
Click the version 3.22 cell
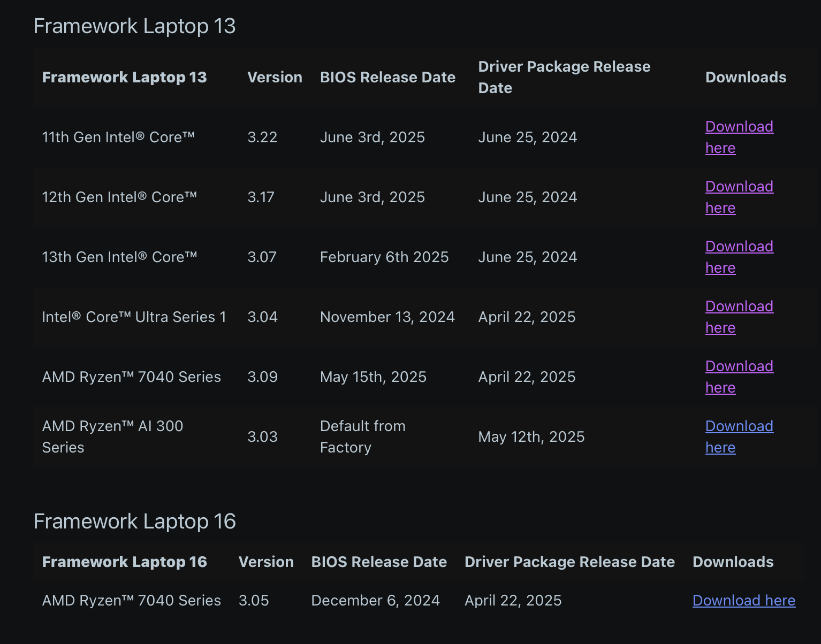(x=262, y=137)
